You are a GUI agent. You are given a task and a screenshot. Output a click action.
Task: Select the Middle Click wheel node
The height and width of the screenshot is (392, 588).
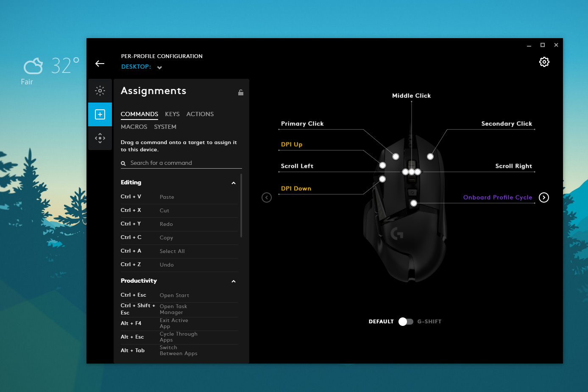click(x=412, y=172)
